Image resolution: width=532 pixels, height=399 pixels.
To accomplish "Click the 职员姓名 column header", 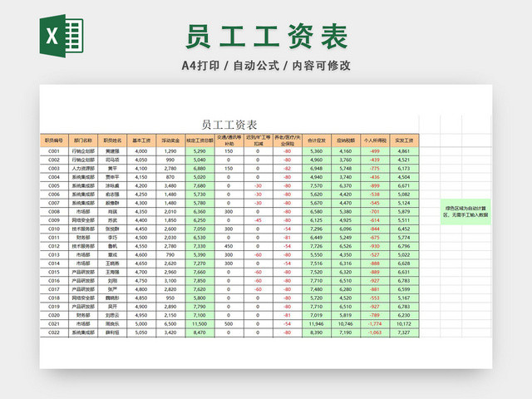I will 112,140.
